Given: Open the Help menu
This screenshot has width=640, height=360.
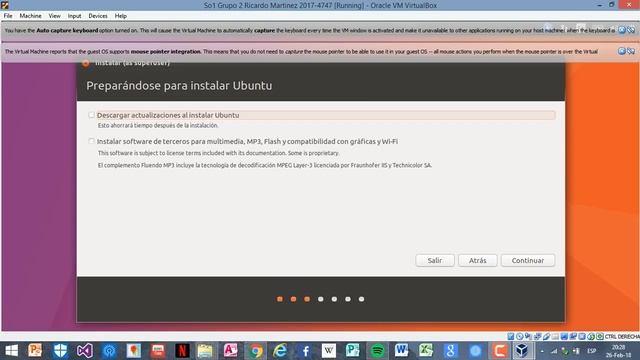Looking at the screenshot, I should (x=120, y=16).
